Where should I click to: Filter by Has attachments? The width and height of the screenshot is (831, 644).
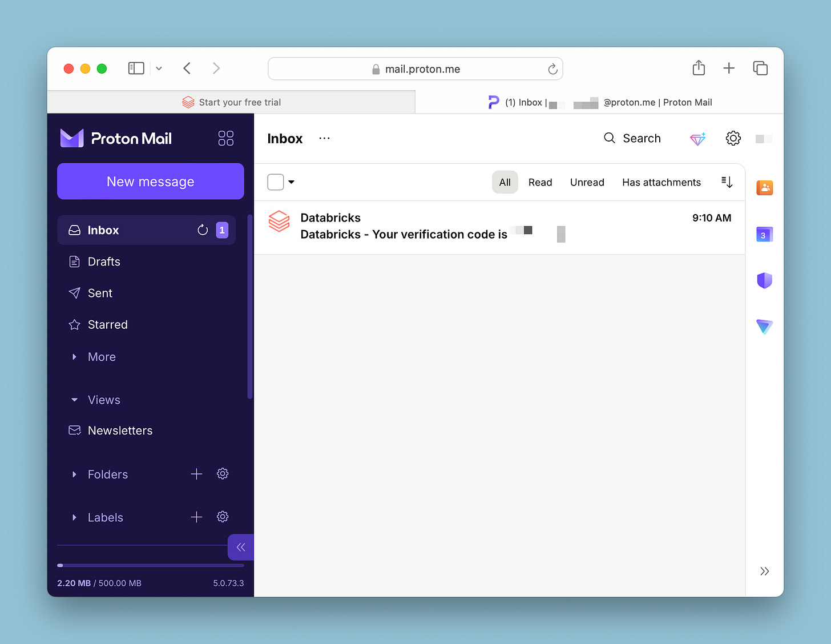(x=661, y=182)
